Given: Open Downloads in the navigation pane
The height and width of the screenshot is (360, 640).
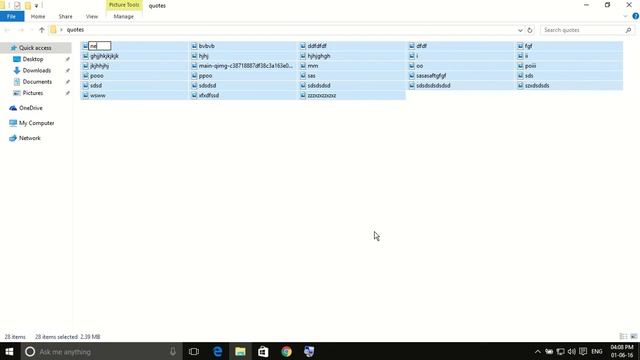Looking at the screenshot, I should tap(37, 71).
